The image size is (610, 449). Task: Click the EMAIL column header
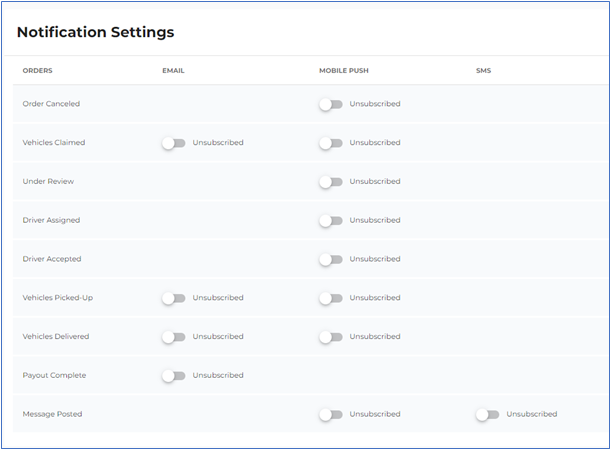pyautogui.click(x=173, y=70)
